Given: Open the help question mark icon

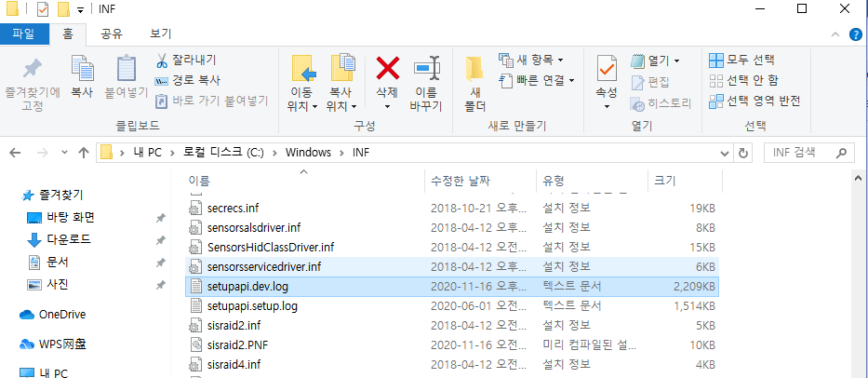Looking at the screenshot, I should tap(855, 34).
